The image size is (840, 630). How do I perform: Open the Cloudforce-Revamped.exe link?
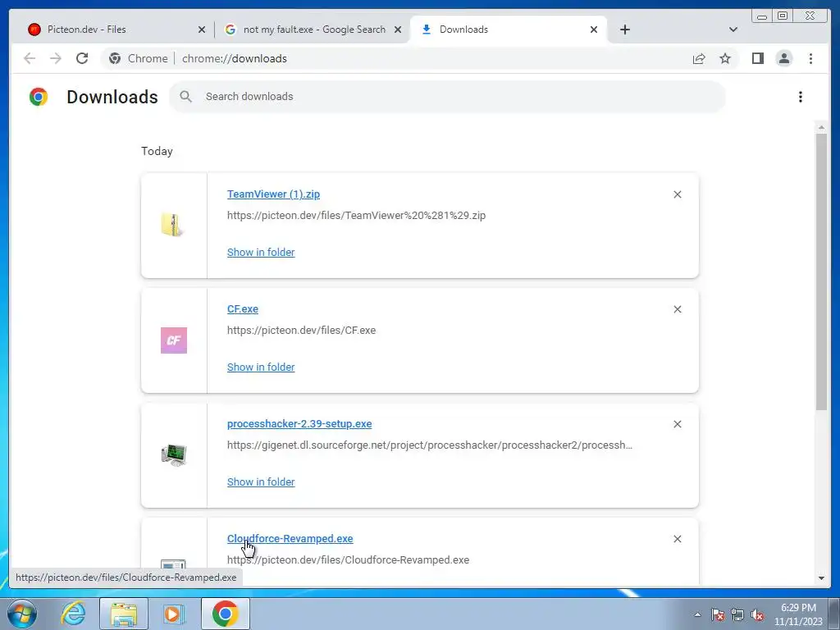tap(290, 538)
